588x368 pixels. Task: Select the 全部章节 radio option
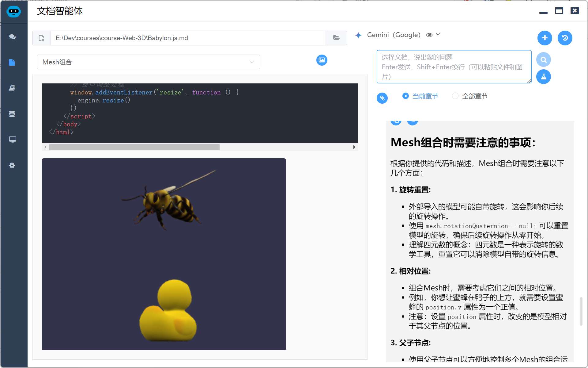coord(470,96)
